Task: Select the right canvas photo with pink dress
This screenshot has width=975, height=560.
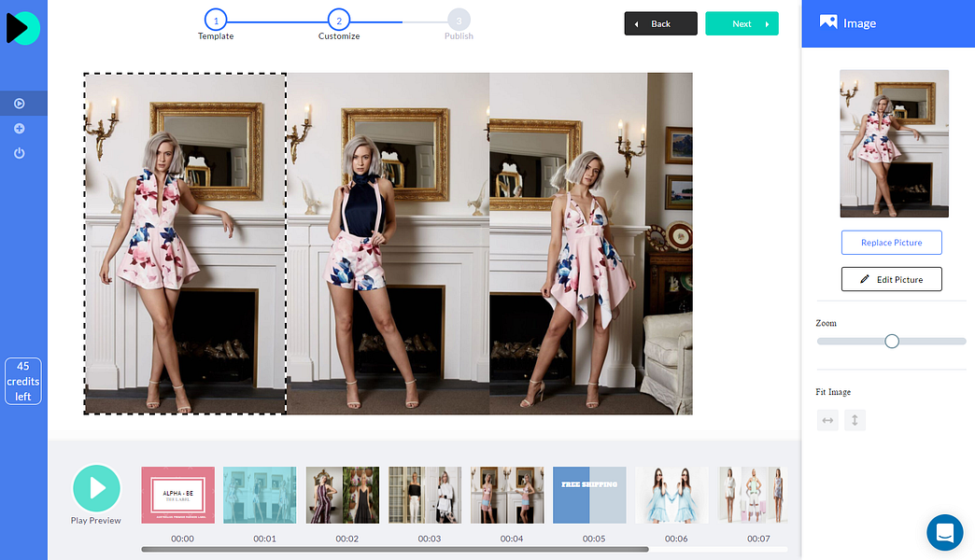Action: (x=591, y=244)
